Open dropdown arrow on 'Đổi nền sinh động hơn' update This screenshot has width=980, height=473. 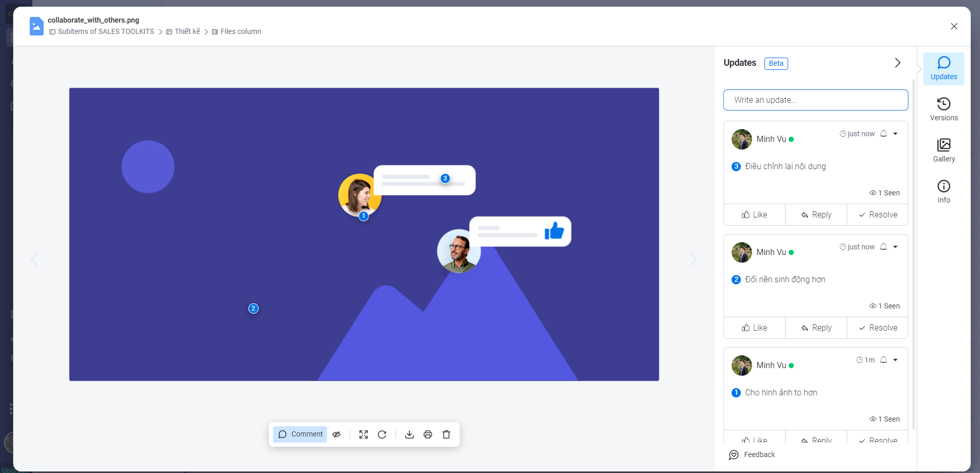(895, 247)
